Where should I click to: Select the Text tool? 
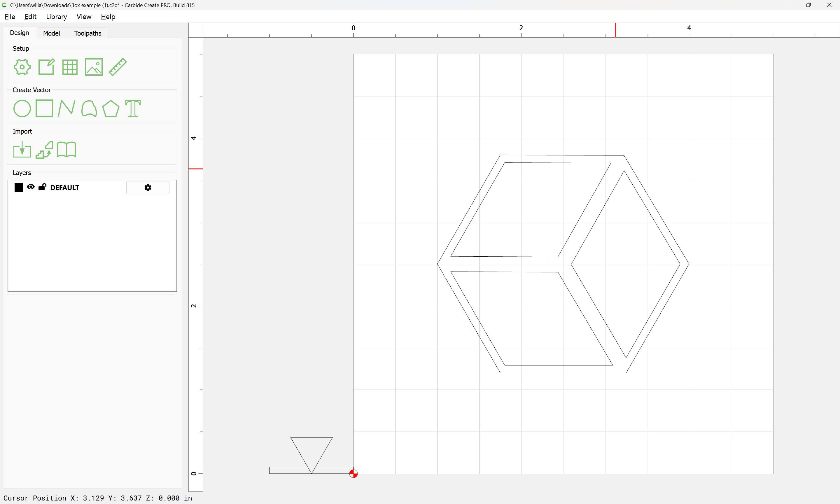pyautogui.click(x=133, y=109)
